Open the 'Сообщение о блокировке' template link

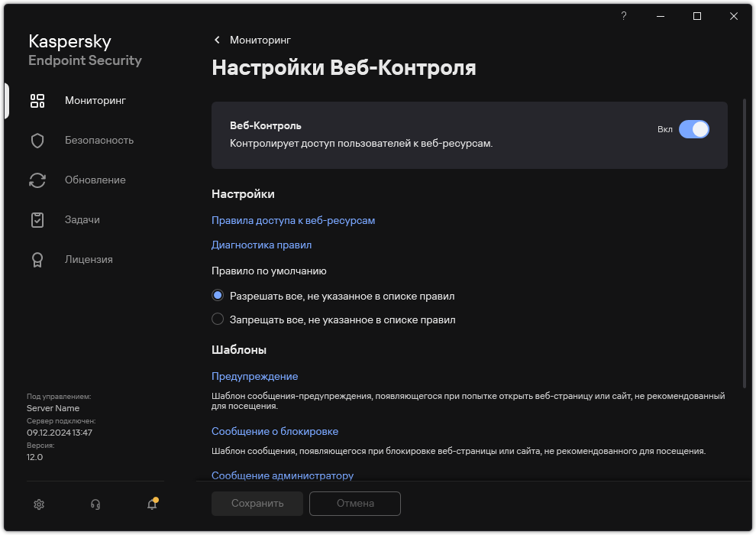coord(275,432)
